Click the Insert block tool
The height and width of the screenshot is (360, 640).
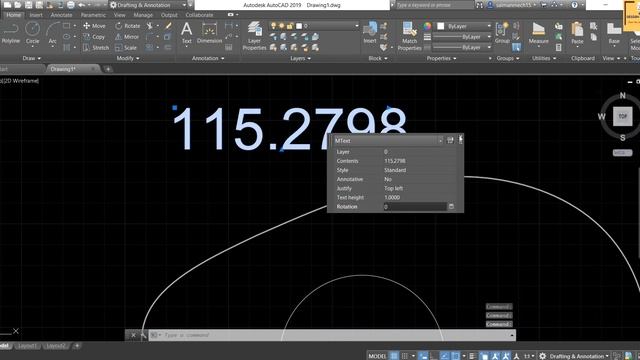370,33
